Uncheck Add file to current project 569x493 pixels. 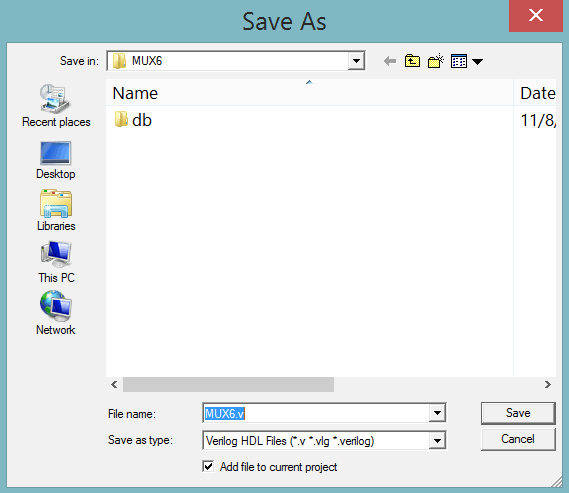tap(208, 466)
